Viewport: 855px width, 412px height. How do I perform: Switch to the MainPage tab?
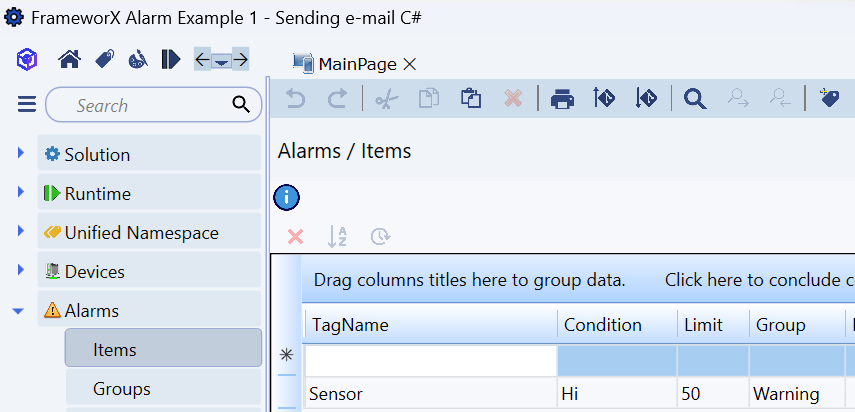tap(357, 64)
